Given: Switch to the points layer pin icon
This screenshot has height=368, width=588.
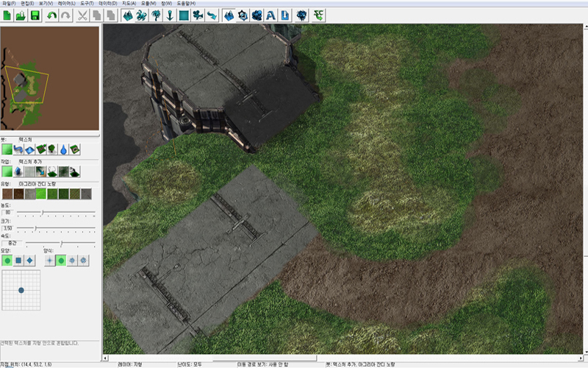Looking at the screenshot, I should tap(170, 15).
